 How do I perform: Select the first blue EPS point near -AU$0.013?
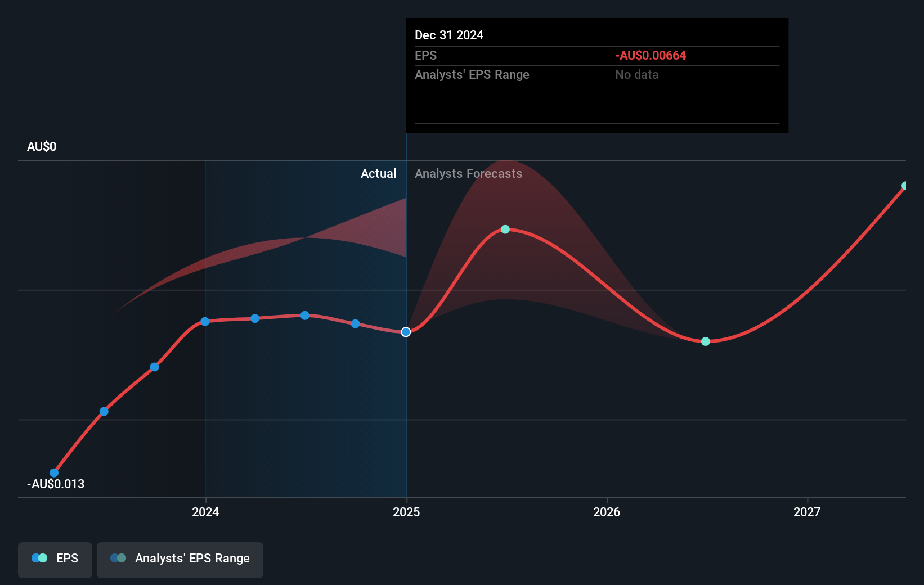tap(54, 472)
